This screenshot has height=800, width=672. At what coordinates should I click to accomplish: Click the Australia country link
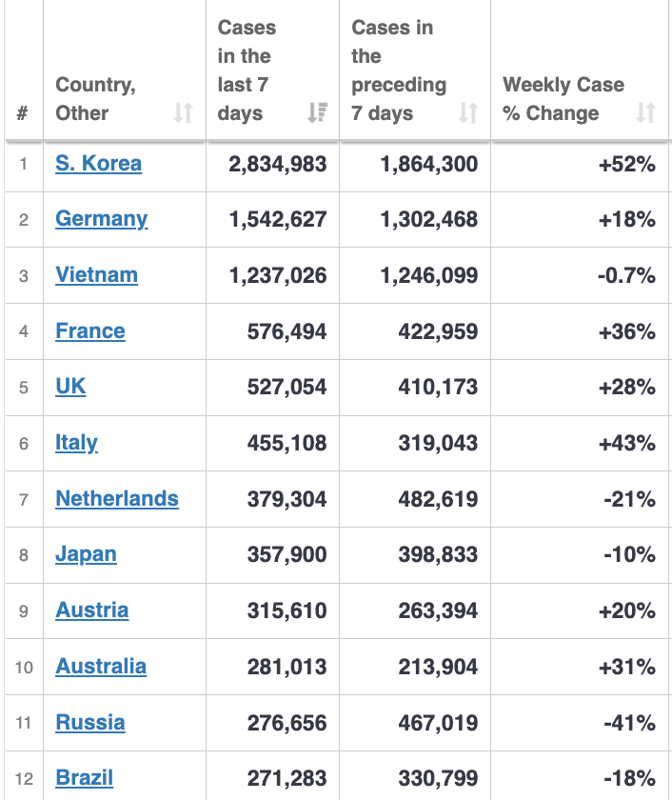click(x=101, y=667)
